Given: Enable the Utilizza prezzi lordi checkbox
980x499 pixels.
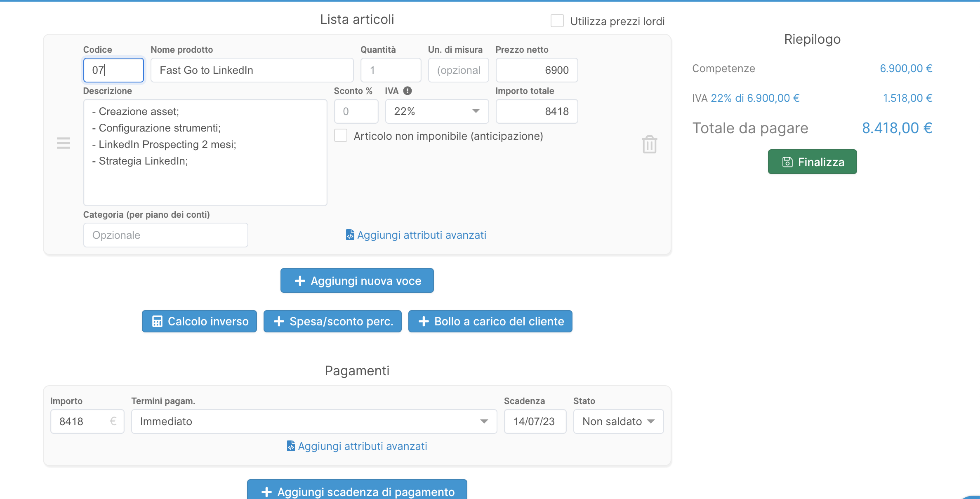Looking at the screenshot, I should 557,21.
